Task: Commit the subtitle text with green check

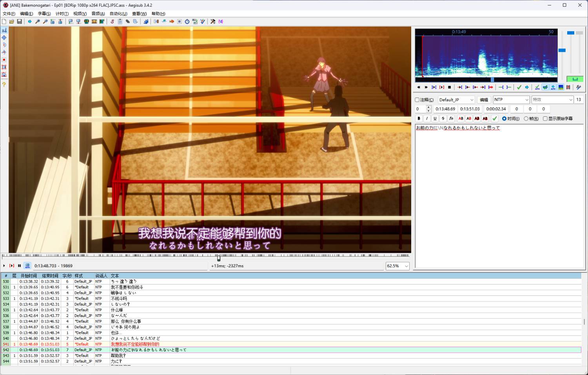Action: pos(495,118)
